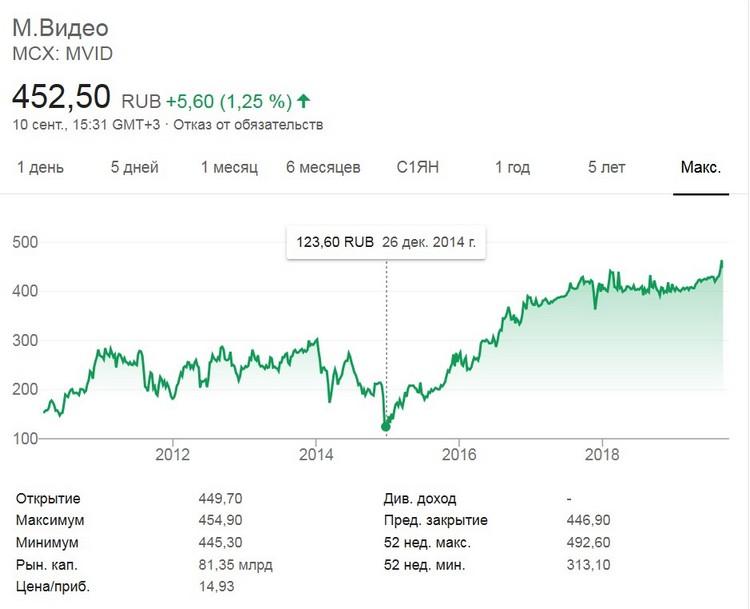The image size is (750, 609).
Task: Open the '1 месяц' chart range
Action: (229, 167)
